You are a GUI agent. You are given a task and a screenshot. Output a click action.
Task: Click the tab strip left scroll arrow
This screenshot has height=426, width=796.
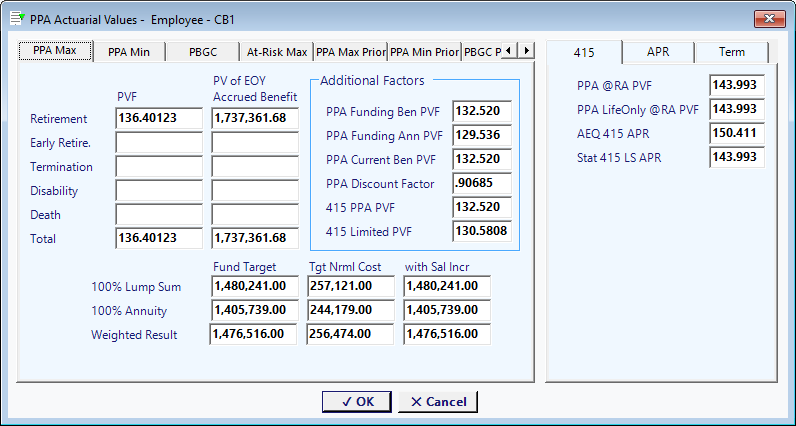point(509,50)
